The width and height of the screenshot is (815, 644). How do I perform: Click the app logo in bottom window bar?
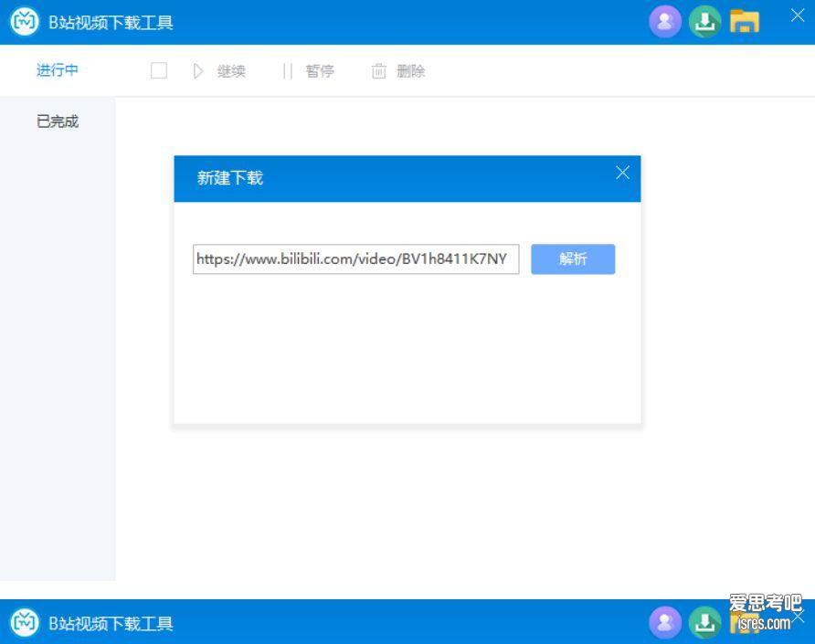[x=25, y=622]
